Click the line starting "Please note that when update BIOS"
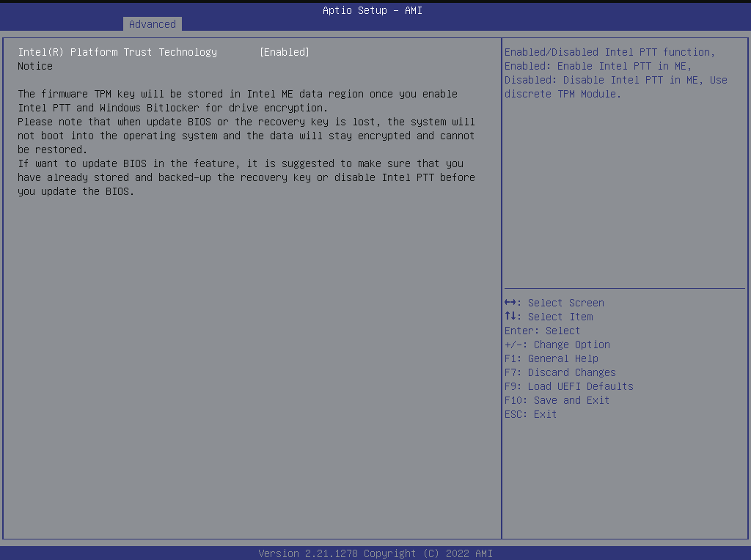The width and height of the screenshot is (751, 560). [x=246, y=122]
